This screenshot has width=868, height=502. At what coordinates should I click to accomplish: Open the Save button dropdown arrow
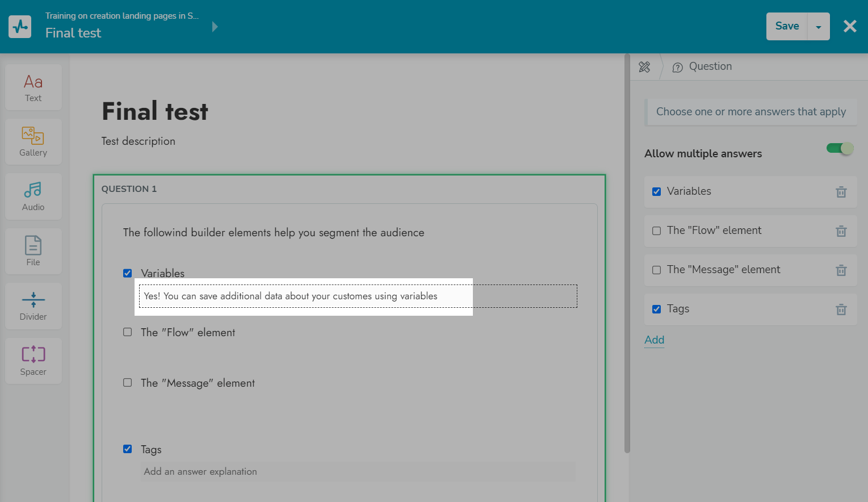(x=818, y=27)
